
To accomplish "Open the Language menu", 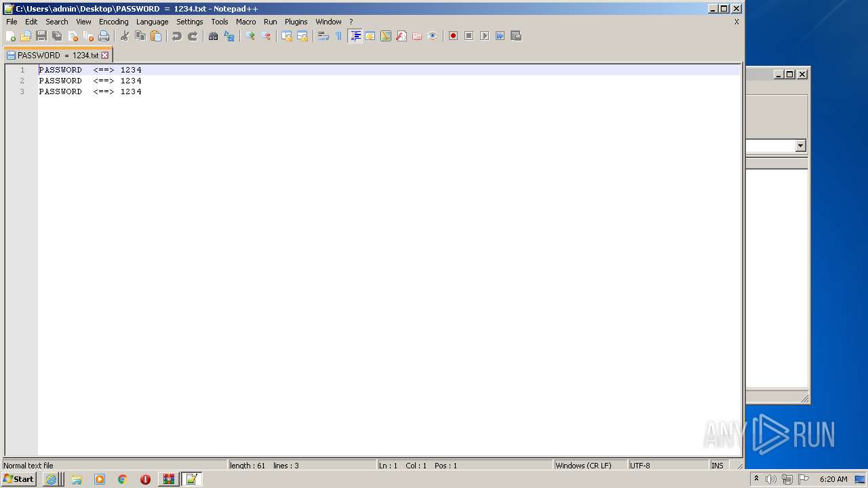I will pyautogui.click(x=152, y=22).
